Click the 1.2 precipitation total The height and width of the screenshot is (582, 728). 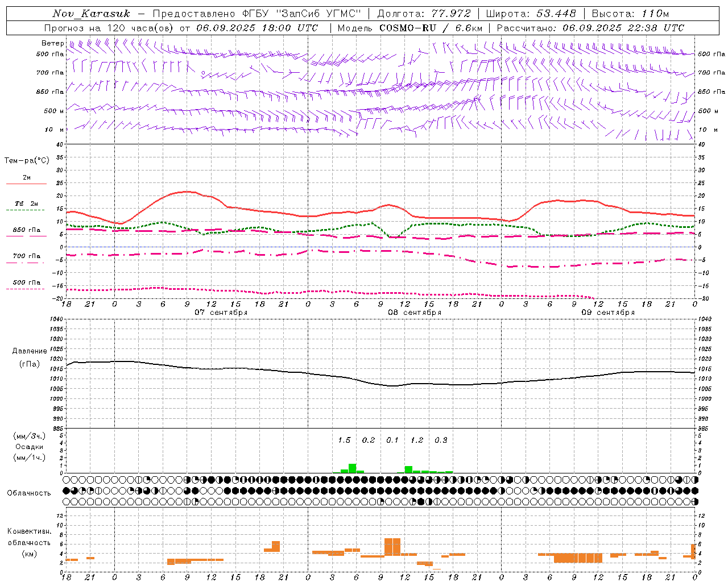pos(417,440)
